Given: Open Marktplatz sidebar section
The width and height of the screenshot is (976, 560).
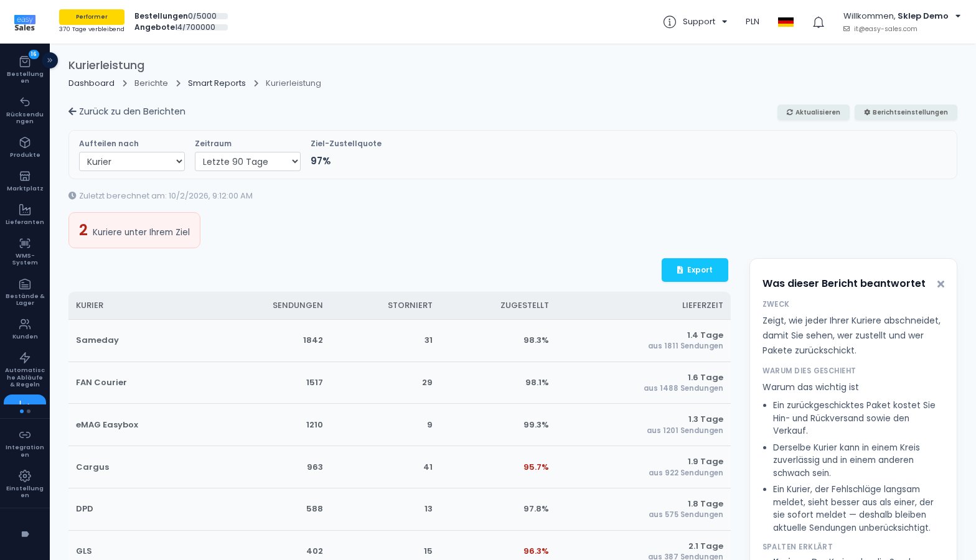Looking at the screenshot, I should click(x=25, y=181).
